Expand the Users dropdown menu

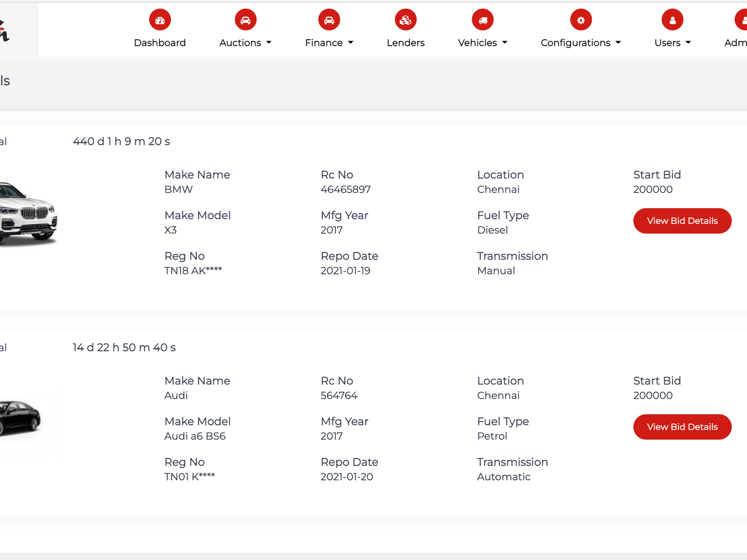672,43
